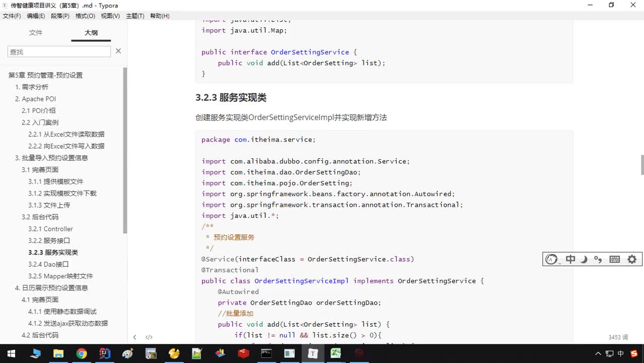Go to 2.2.1 从Excel文件读取数据
This screenshot has width=644, height=363.
pos(66,134)
